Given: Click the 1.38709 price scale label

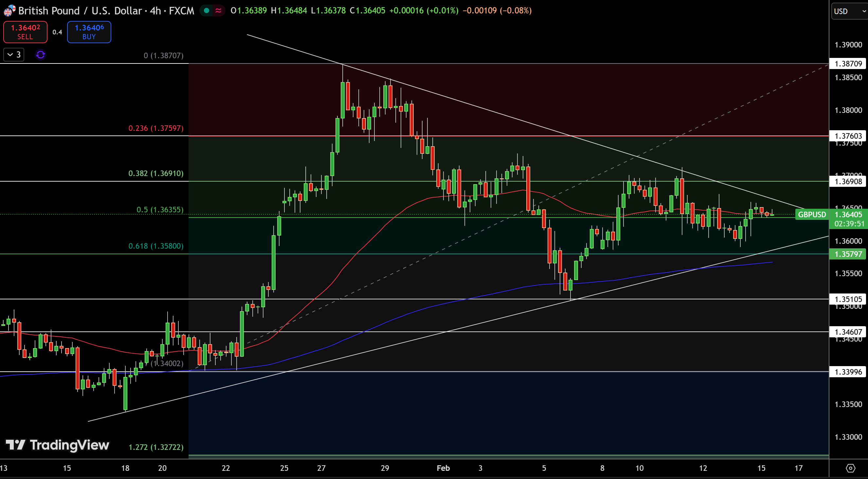Looking at the screenshot, I should 848,64.
